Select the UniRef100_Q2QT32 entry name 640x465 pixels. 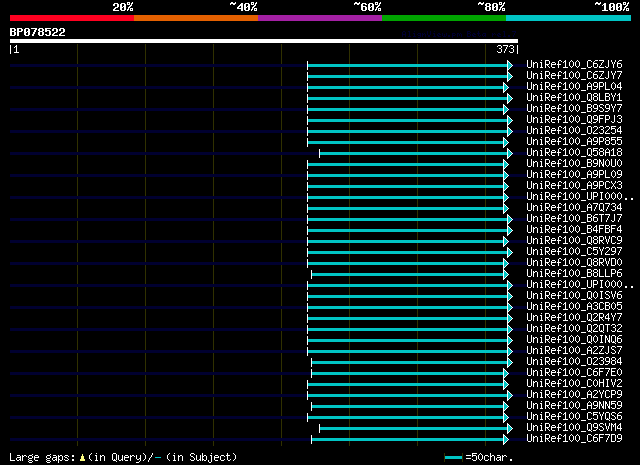(574, 329)
